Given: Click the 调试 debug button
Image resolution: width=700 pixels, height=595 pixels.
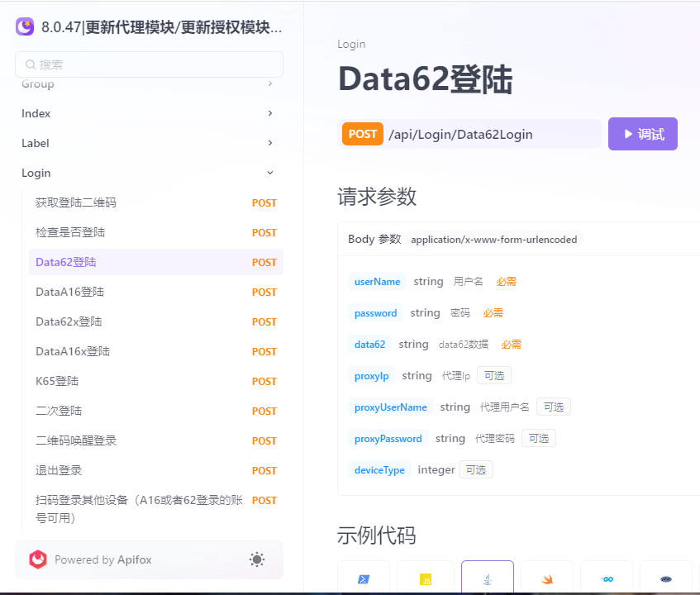Looking at the screenshot, I should pyautogui.click(x=642, y=134).
